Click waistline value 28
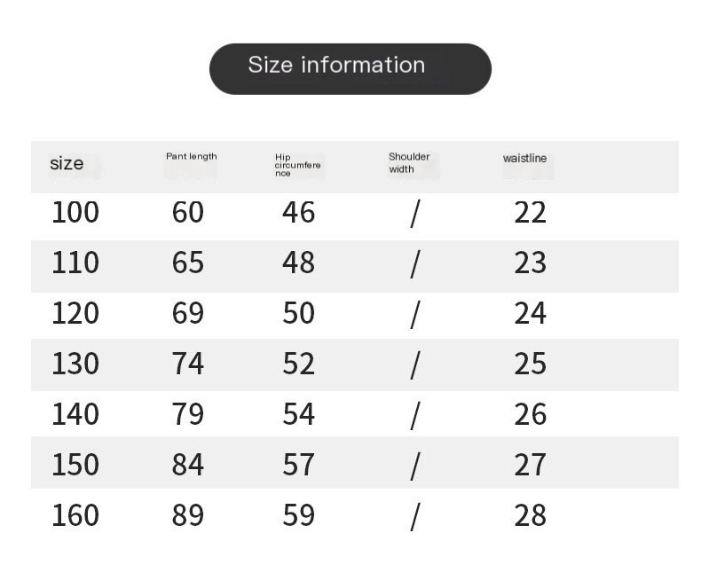The width and height of the screenshot is (701, 588). 531,514
